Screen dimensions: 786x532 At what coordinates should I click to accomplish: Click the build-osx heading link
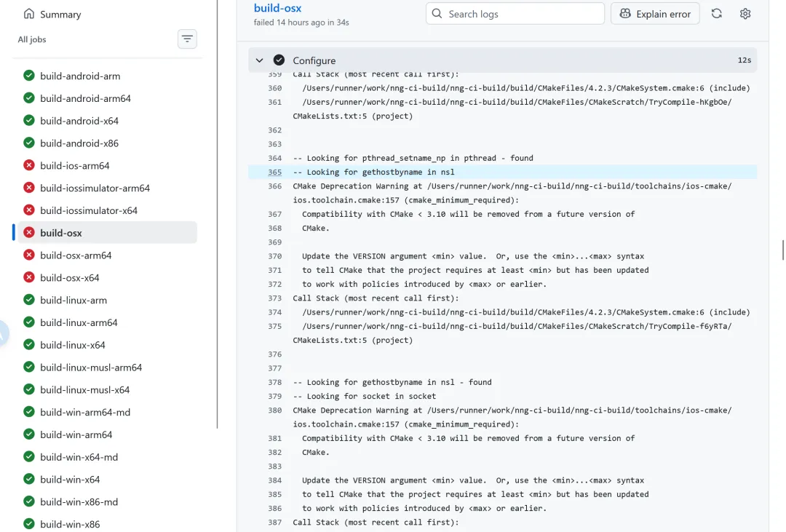coord(277,8)
